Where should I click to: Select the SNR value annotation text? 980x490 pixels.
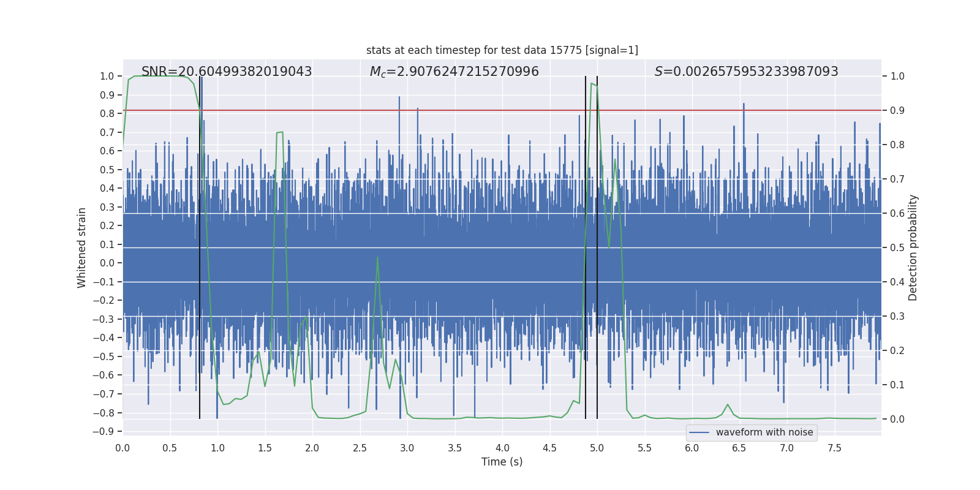click(227, 72)
